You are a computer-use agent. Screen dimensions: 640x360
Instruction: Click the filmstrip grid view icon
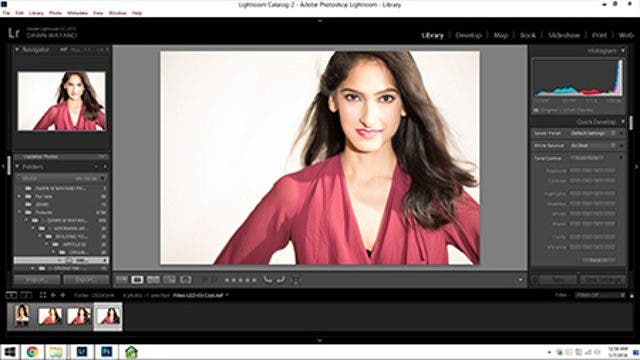click(43, 295)
